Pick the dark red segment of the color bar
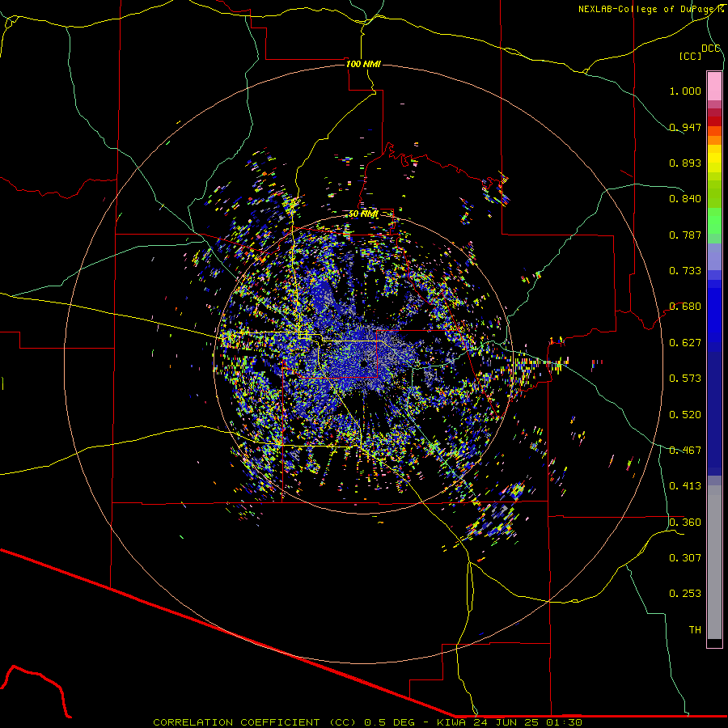 714,121
